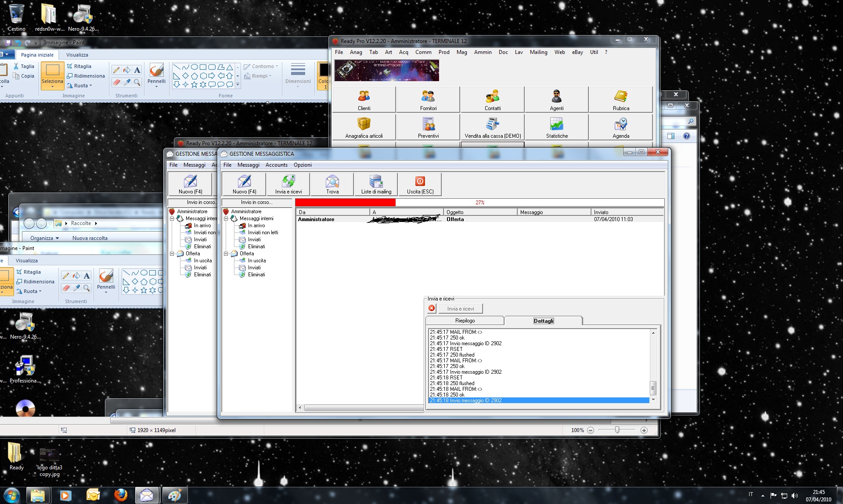The width and height of the screenshot is (843, 504).
Task: Open Messaggi menu in front messaging window
Action: tap(249, 165)
